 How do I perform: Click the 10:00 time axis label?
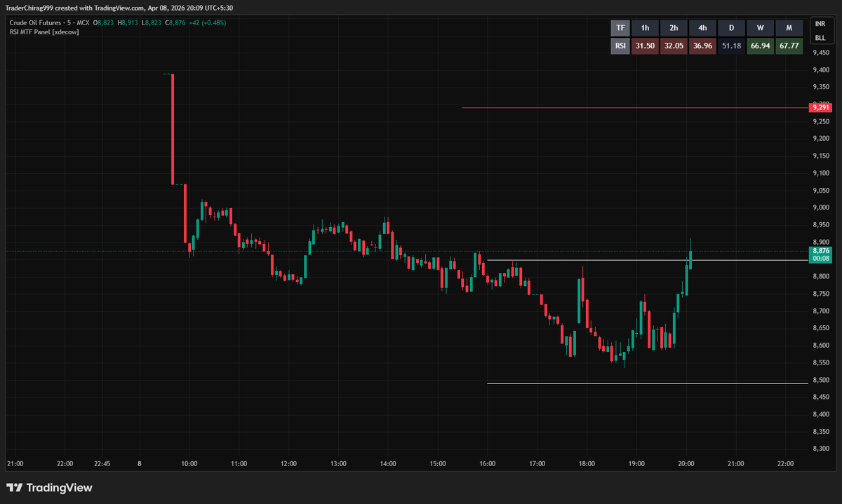[189, 464]
